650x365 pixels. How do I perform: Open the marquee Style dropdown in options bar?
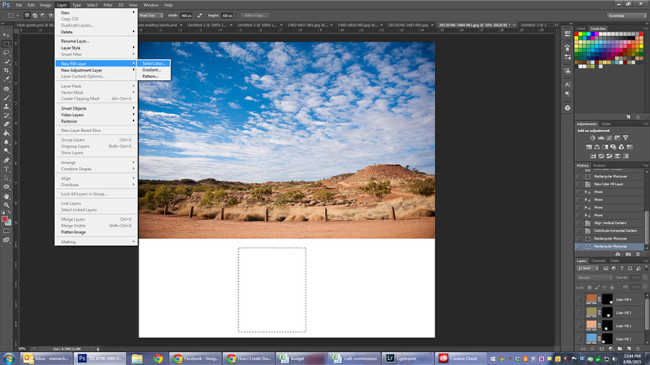[x=150, y=15]
